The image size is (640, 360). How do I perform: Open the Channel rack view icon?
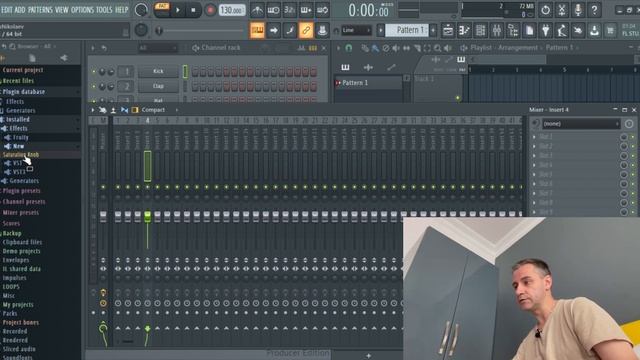[x=480, y=30]
